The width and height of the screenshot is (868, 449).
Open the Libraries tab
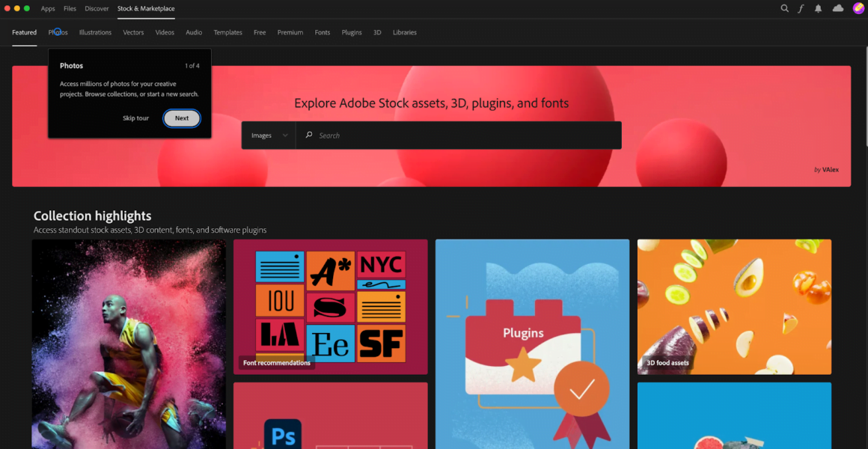coord(404,32)
